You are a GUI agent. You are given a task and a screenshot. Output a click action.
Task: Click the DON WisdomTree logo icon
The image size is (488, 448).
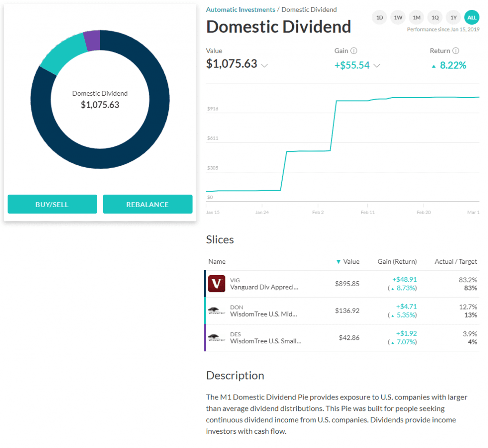pos(217,310)
